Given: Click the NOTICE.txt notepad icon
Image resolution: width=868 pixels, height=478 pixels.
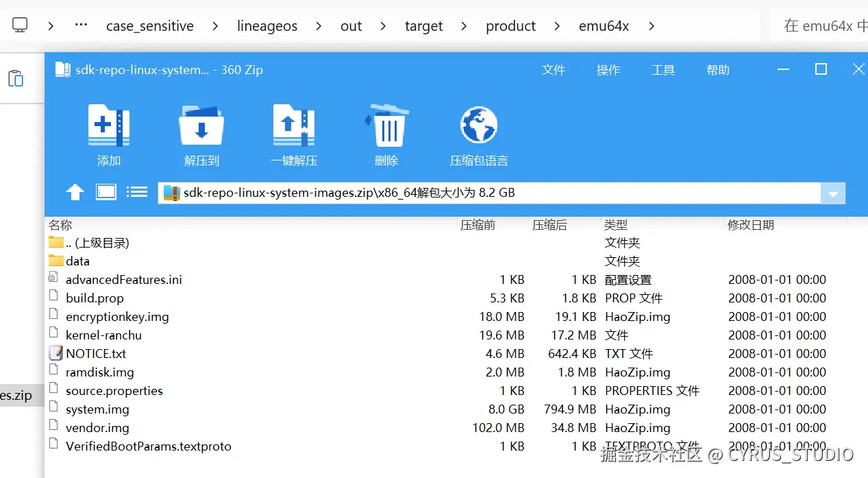Looking at the screenshot, I should (x=55, y=353).
